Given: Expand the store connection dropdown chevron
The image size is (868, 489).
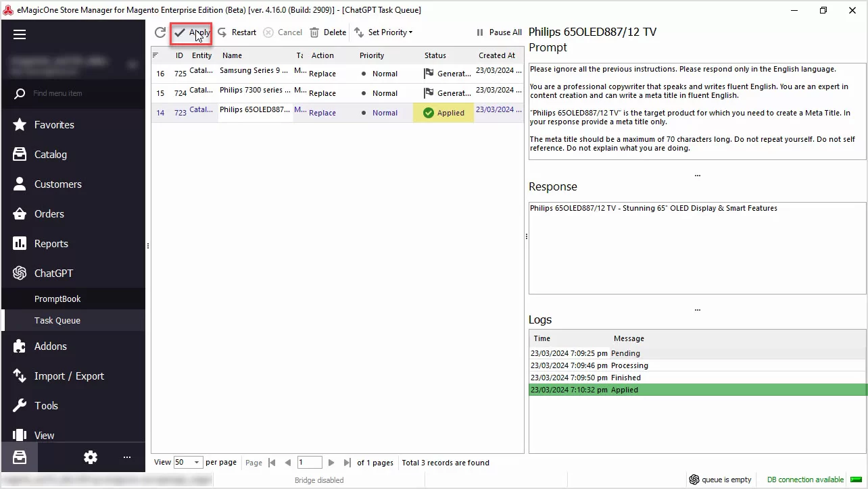Looking at the screenshot, I should pos(132,65).
